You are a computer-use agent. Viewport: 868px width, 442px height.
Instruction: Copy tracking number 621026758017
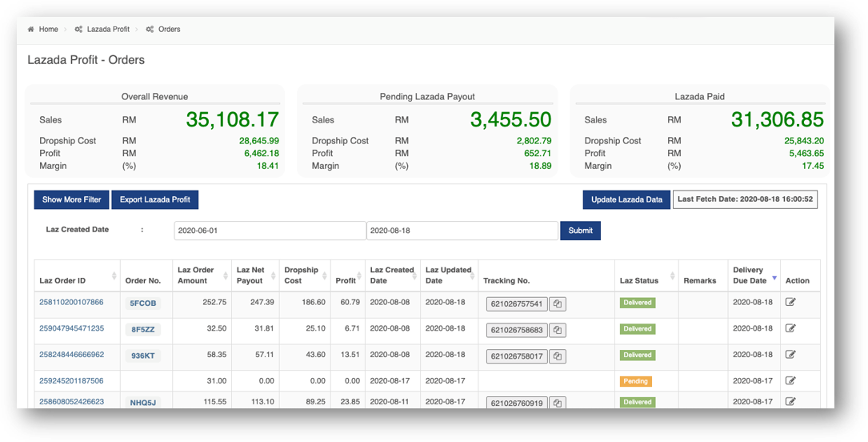coord(558,356)
